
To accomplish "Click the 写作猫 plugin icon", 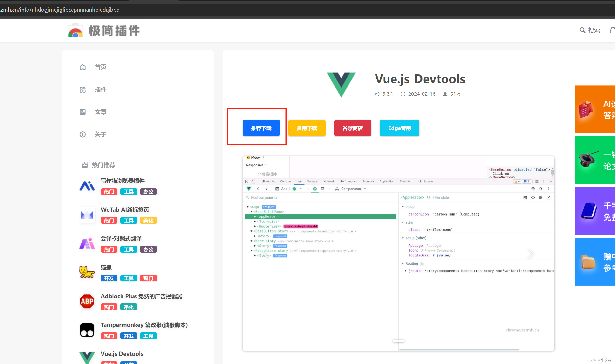I will pyautogui.click(x=87, y=186).
